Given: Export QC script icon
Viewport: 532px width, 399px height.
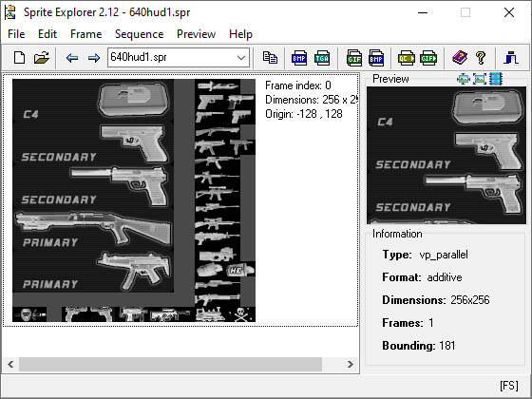Looking at the screenshot, I should (x=406, y=57).
